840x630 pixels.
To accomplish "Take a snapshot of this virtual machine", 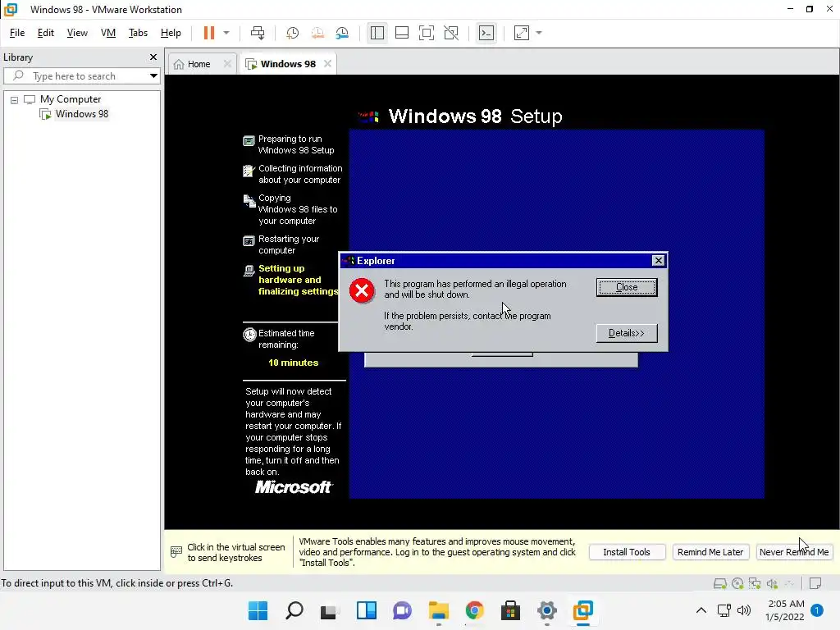I will [293, 33].
